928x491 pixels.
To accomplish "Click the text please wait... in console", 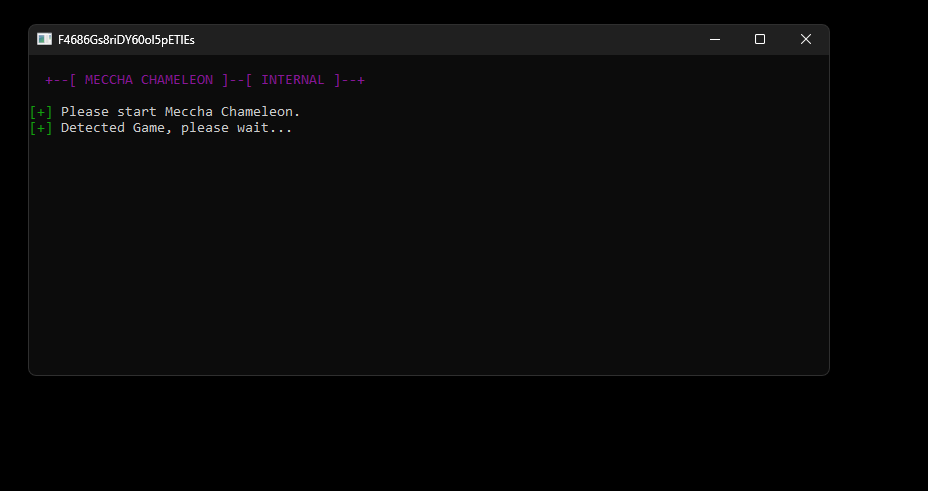I will 236,128.
